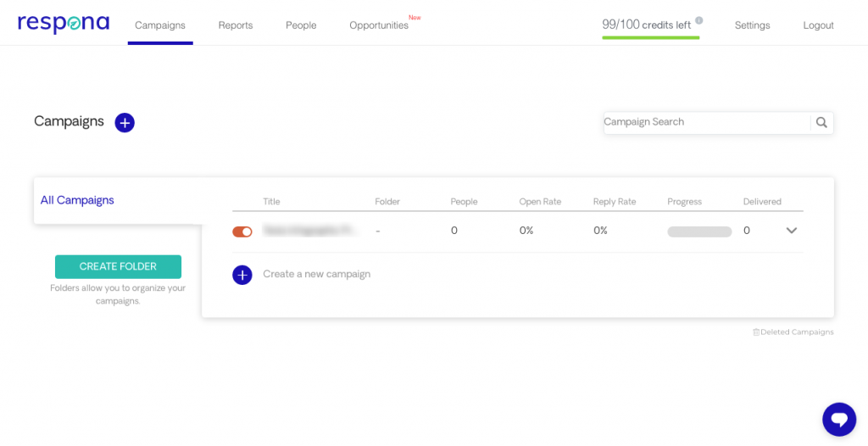Click the plus icon beside Campaigns heading
This screenshot has height=446, width=868.
[x=125, y=123]
